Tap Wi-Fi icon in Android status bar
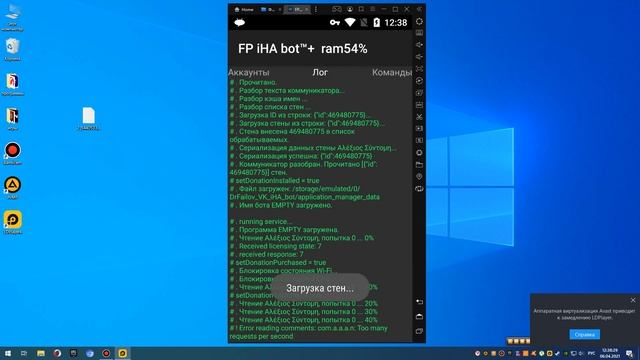The height and width of the screenshot is (360, 640). coord(350,22)
